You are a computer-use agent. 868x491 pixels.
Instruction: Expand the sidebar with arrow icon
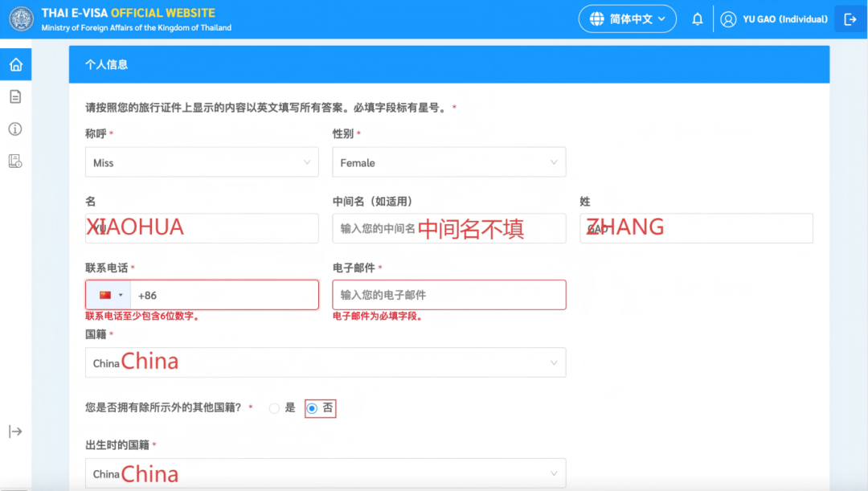(x=15, y=432)
